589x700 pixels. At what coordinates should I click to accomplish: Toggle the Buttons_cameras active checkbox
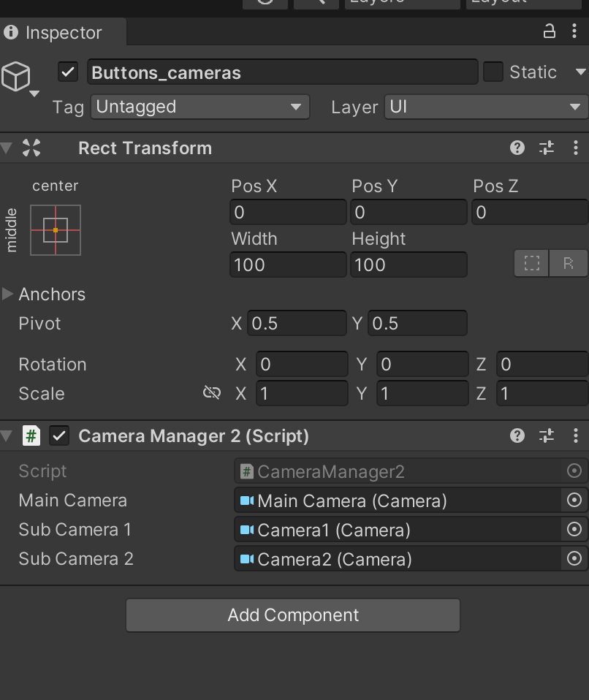point(69,72)
